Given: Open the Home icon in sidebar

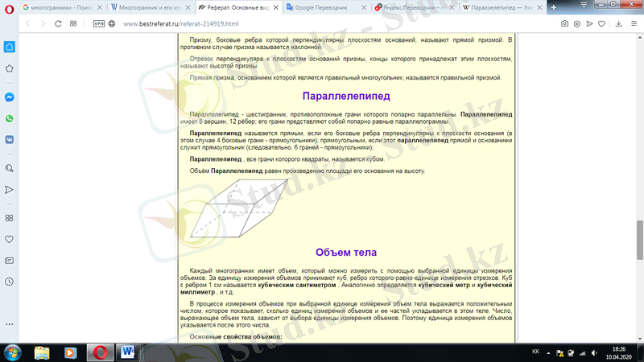Looking at the screenshot, I should point(9,47).
